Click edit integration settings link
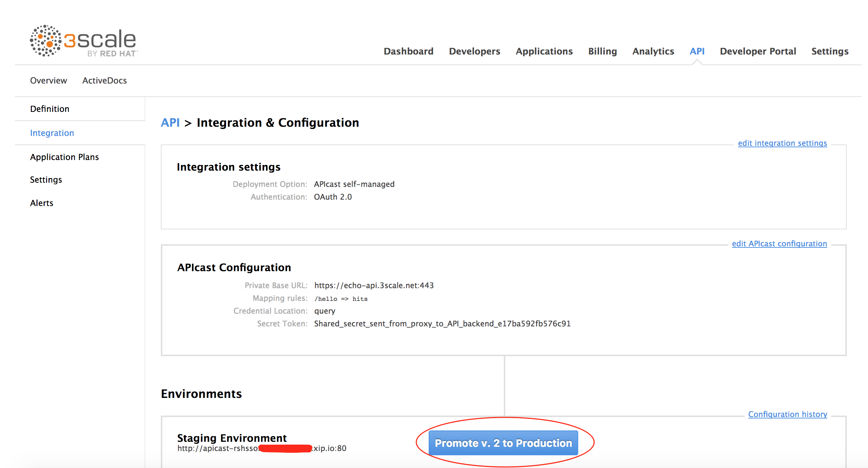 pyautogui.click(x=782, y=143)
